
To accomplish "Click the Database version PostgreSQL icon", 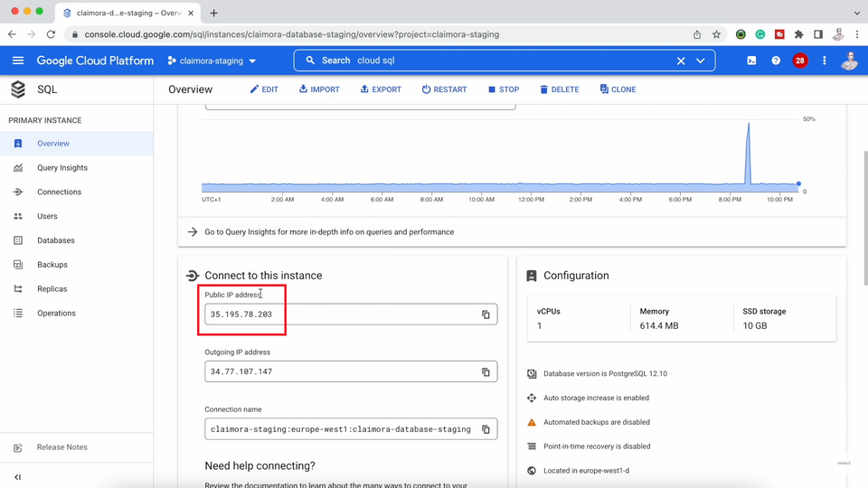I will (532, 373).
